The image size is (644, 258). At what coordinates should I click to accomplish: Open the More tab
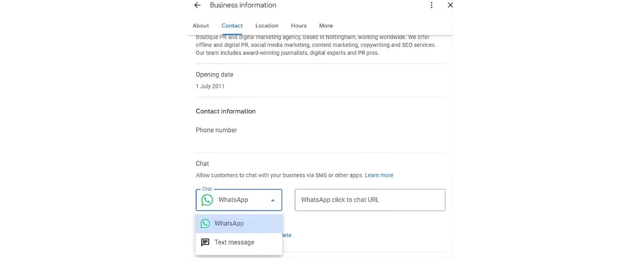tap(326, 25)
